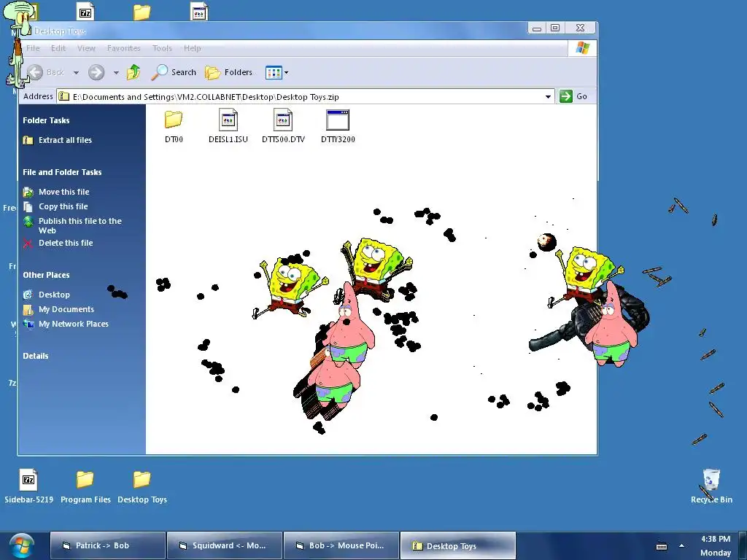Open the Tools menu
This screenshot has width=747, height=560.
point(162,48)
